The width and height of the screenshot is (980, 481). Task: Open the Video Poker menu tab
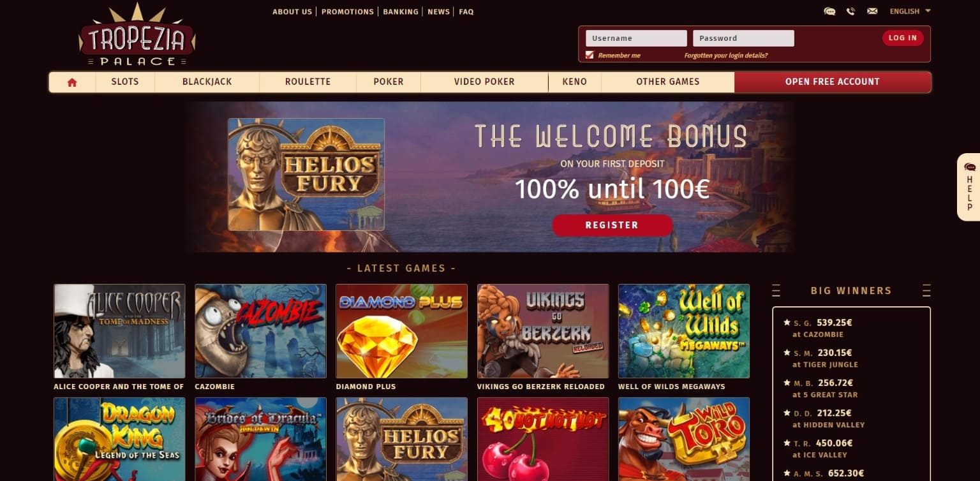(x=484, y=82)
